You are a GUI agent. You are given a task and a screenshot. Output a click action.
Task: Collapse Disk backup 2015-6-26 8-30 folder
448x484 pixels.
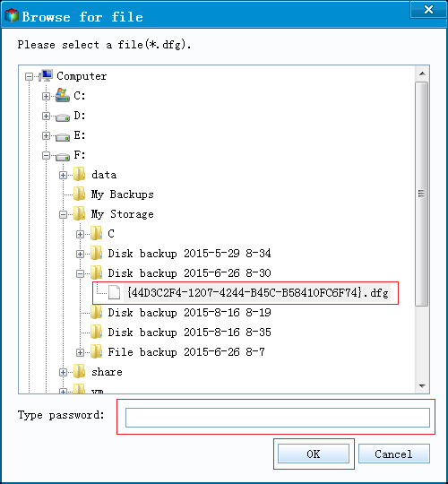[x=80, y=273]
